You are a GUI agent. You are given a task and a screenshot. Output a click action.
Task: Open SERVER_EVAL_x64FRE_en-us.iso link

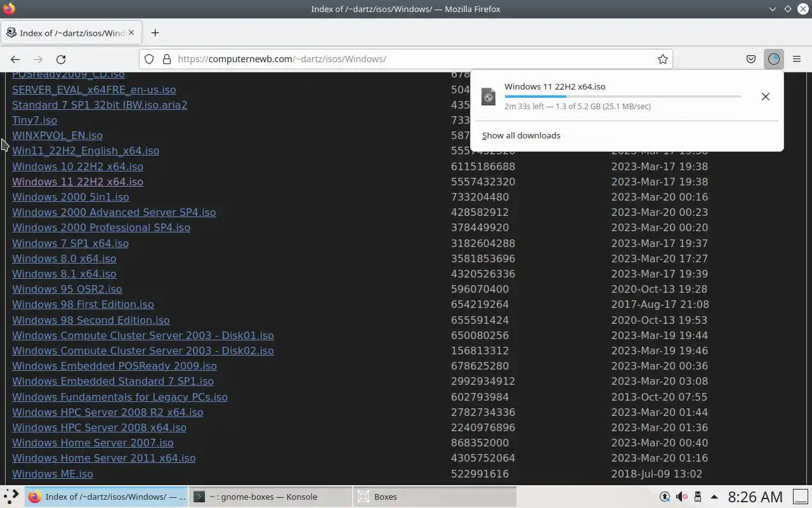(94, 90)
